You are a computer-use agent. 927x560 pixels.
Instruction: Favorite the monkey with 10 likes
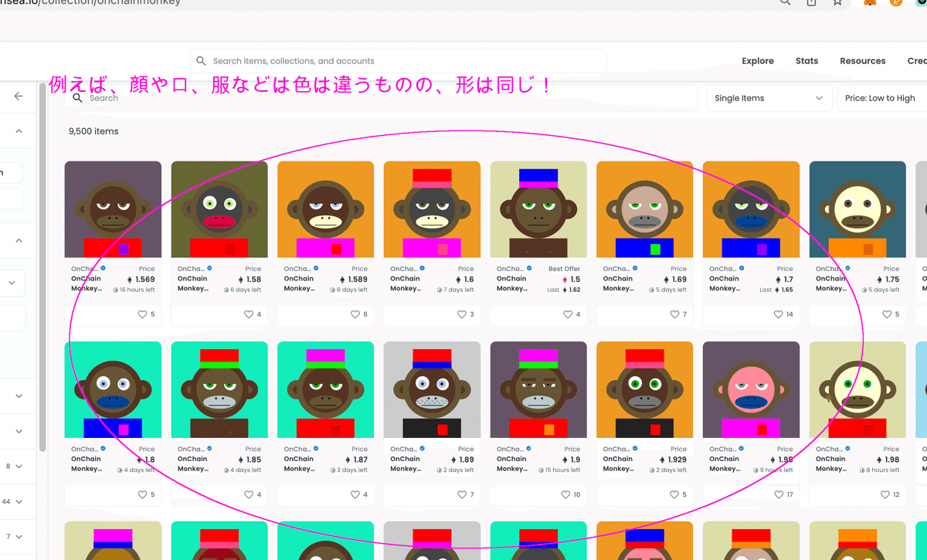(565, 494)
